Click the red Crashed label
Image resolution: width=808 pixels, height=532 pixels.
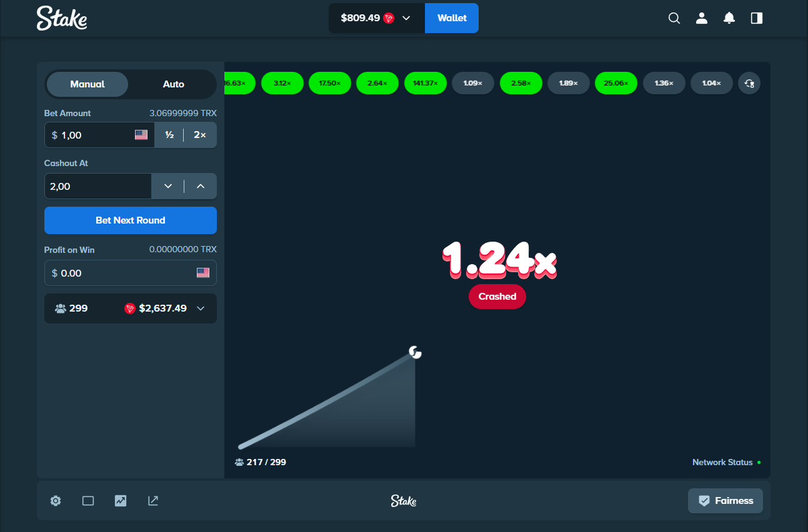(x=497, y=297)
